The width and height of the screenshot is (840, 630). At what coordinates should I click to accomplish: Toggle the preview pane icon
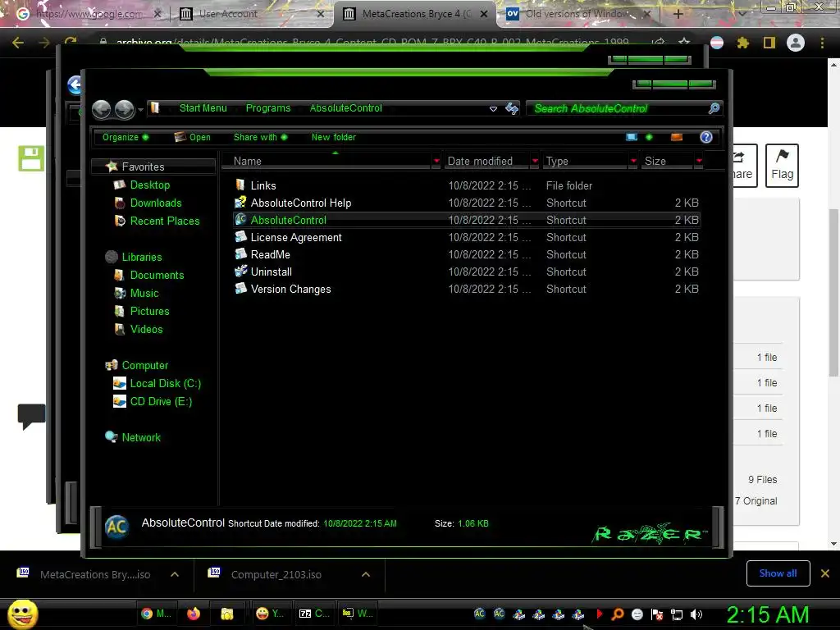click(677, 137)
